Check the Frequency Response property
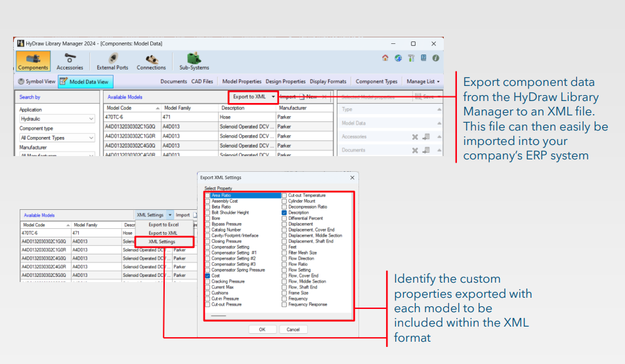Viewport: 625px width, 364px height. tap(284, 304)
